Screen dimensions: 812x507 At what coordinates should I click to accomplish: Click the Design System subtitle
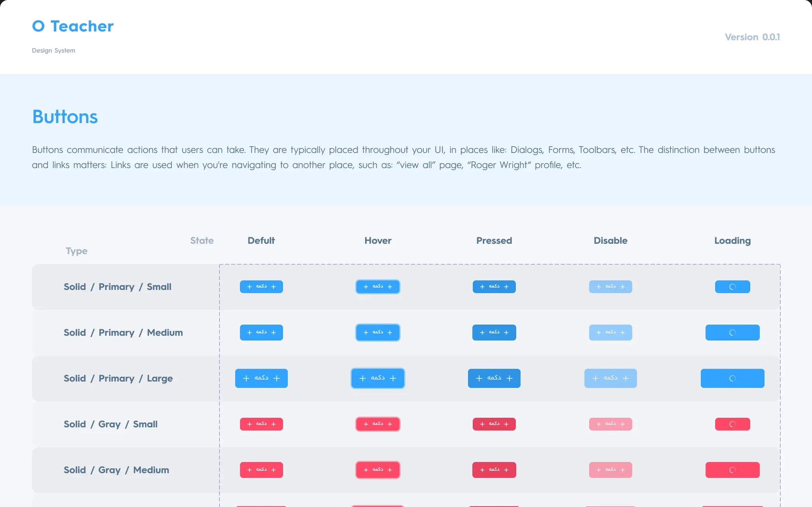53,51
